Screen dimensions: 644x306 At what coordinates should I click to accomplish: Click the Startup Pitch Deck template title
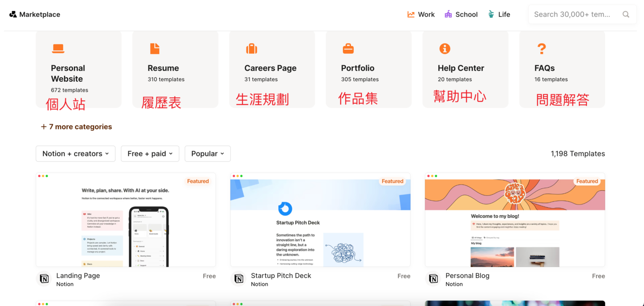point(281,276)
